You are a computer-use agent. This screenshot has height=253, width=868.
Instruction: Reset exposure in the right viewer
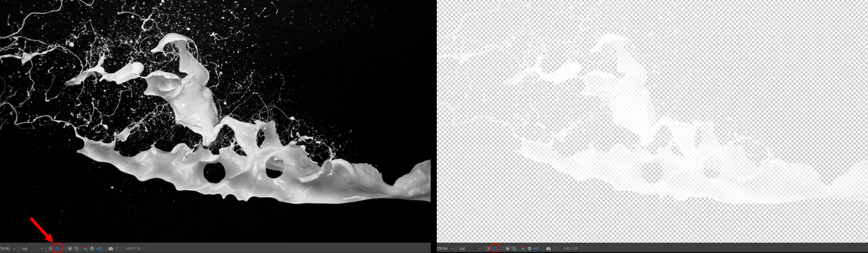coord(529,248)
